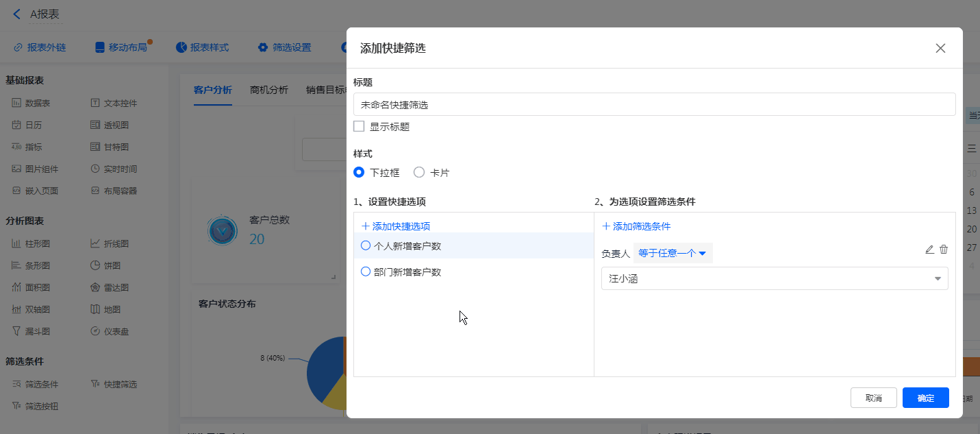Image resolution: width=980 pixels, height=434 pixels.
Task: Delete the 负责人 filter condition via trash icon
Action: click(x=944, y=250)
